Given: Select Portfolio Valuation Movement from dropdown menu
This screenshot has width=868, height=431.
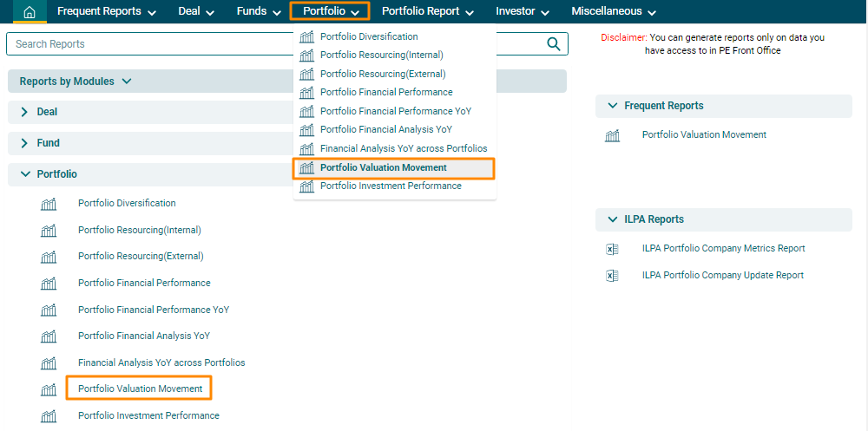Looking at the screenshot, I should 383,167.
